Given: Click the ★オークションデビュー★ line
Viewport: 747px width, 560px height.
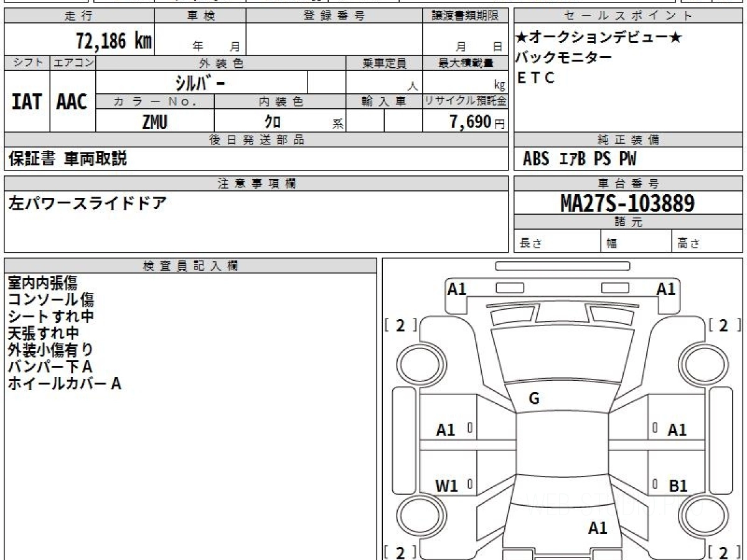Looking at the screenshot, I should click(599, 37).
